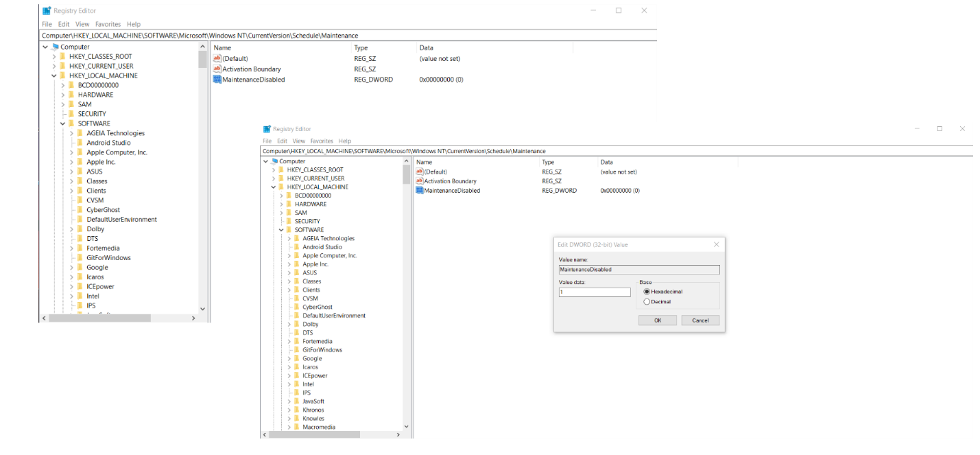Collapse SOFTWARE key in larger window
Image resolution: width=980 pixels, height=455 pixels.
(x=280, y=230)
